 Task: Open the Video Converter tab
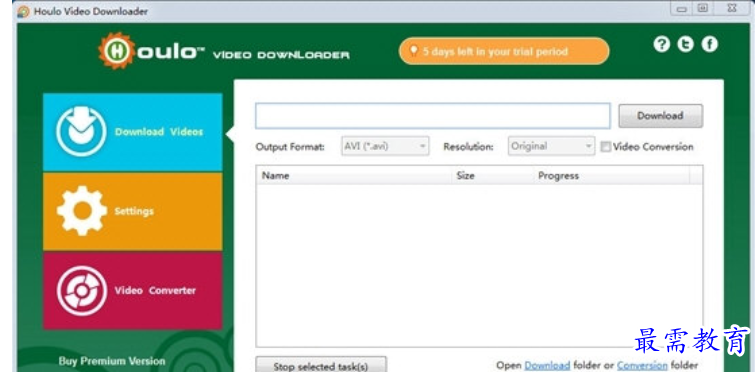point(133,291)
